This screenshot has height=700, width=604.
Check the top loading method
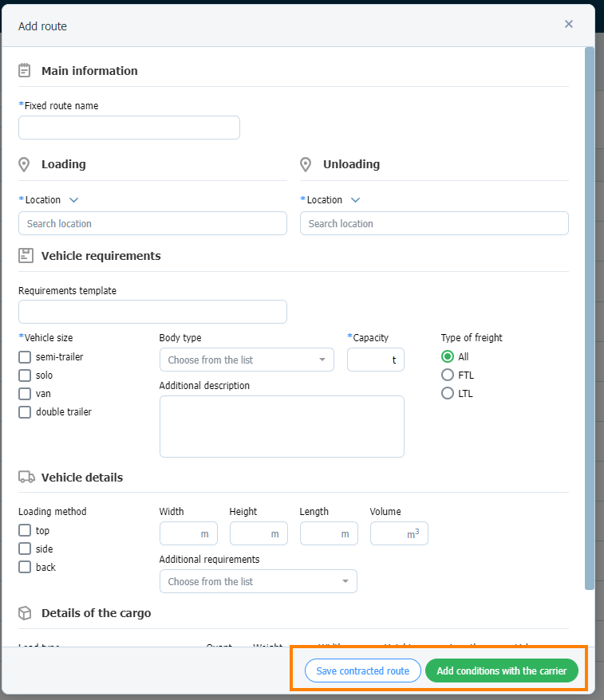click(25, 530)
